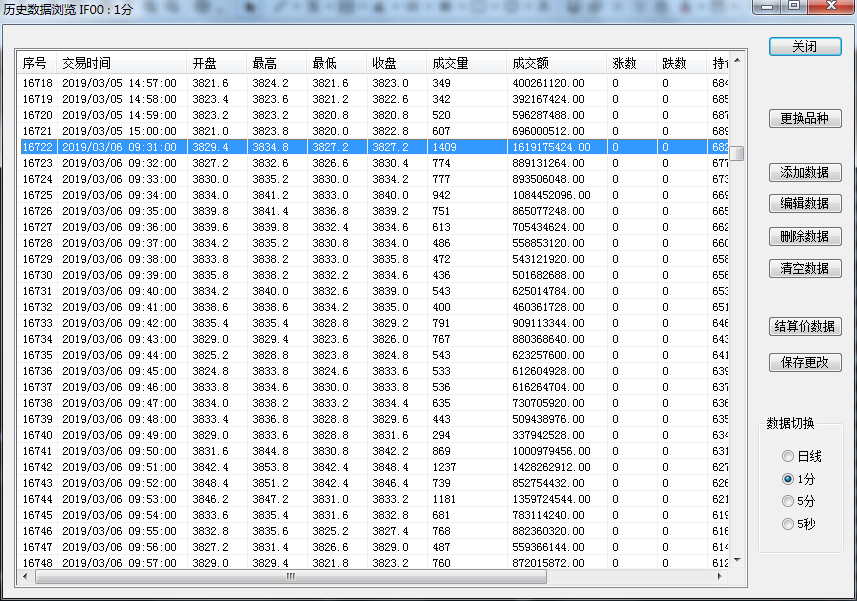857x601 pixels.
Task: Select the 5分 radio option
Action: pos(788,502)
